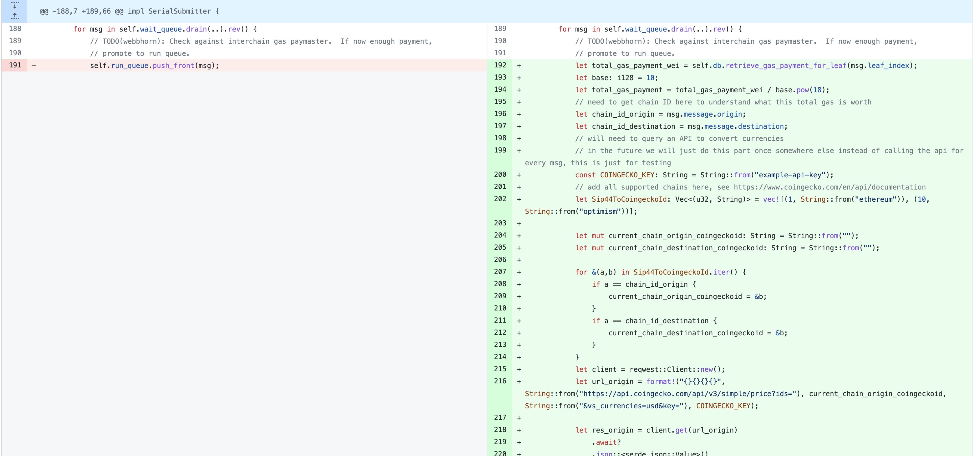Select added line number 202

point(500,199)
